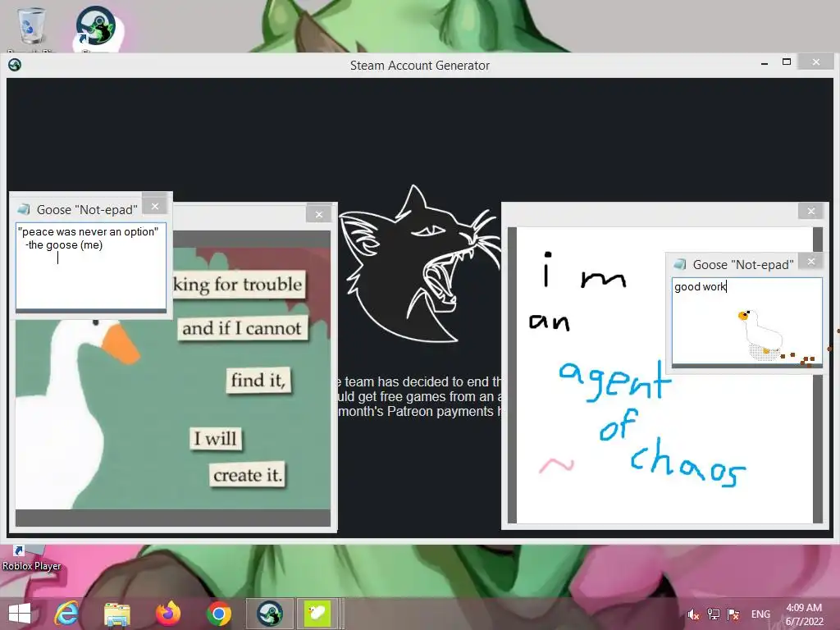Click the Not-epad icon in right note title
Viewport: 840px width, 630px height.
click(680, 264)
